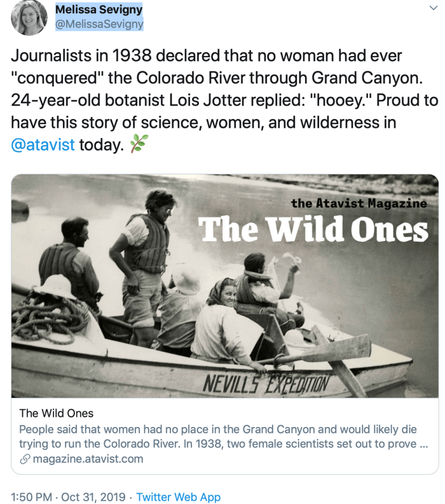
Task: Open the @MelissaSevigny handle link
Action: click(x=100, y=24)
